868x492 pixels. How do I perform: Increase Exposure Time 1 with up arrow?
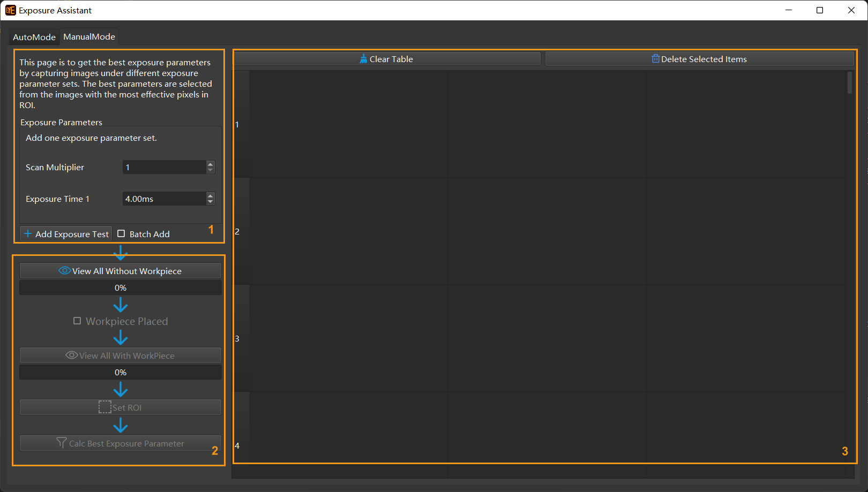pyautogui.click(x=210, y=196)
